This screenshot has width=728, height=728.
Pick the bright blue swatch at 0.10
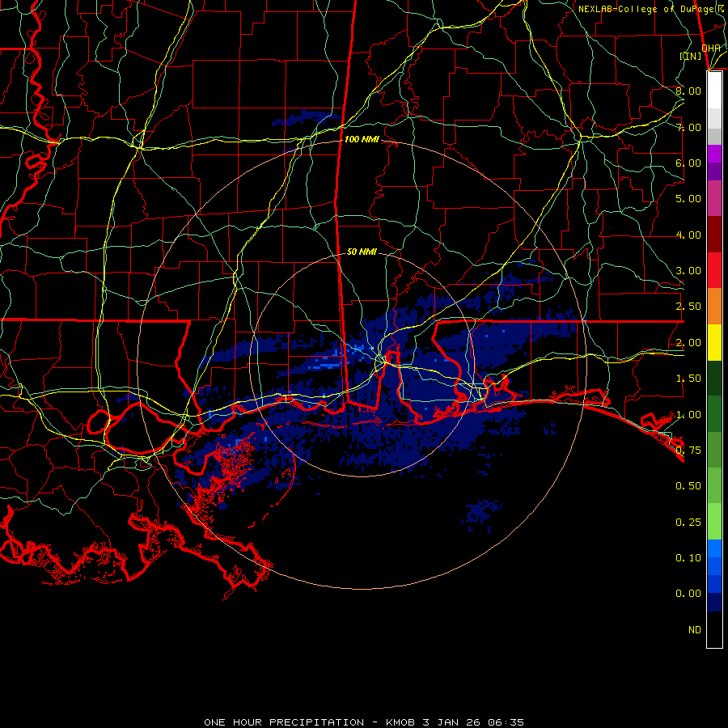(714, 548)
